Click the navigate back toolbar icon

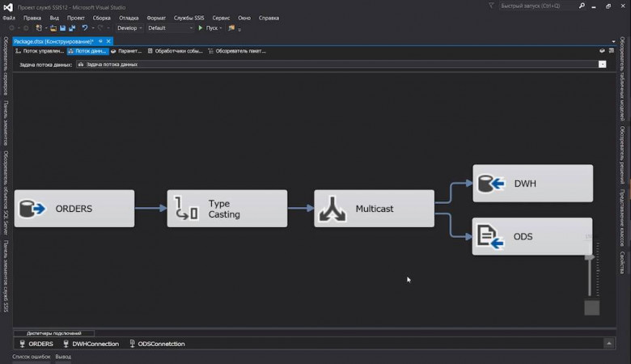point(12,28)
